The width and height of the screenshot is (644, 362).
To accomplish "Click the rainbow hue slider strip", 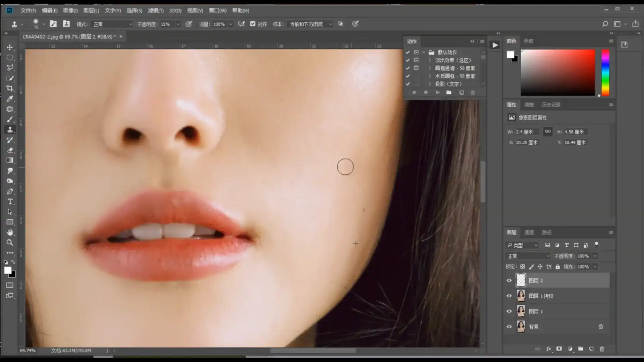I will [x=605, y=72].
